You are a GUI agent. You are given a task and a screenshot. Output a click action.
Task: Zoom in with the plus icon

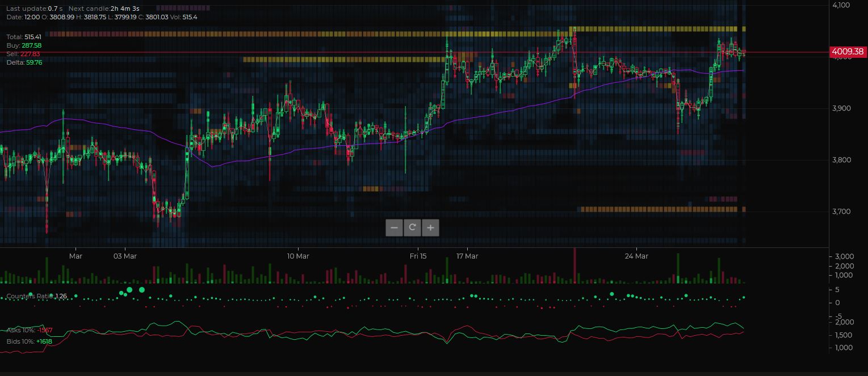coord(430,227)
